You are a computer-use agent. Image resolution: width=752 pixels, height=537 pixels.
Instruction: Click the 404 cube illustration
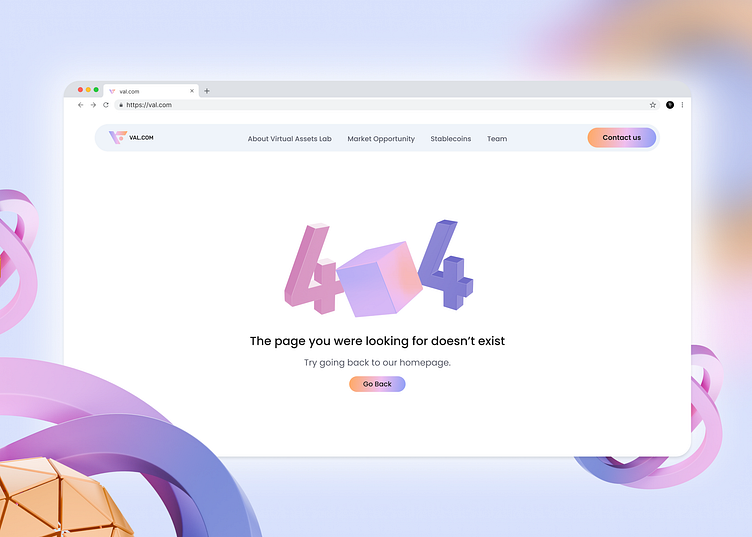pyautogui.click(x=379, y=279)
